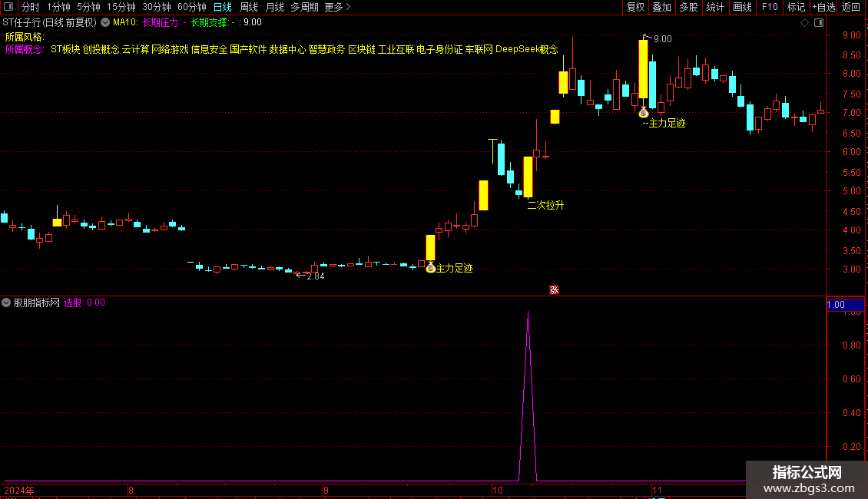The image size is (868, 499).
Task: Click the 信息安全 concept label
Action: 209,49
